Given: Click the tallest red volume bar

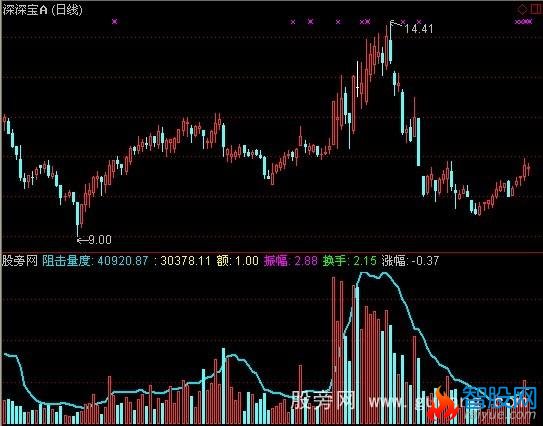Looking at the screenshot, I should click(333, 350).
